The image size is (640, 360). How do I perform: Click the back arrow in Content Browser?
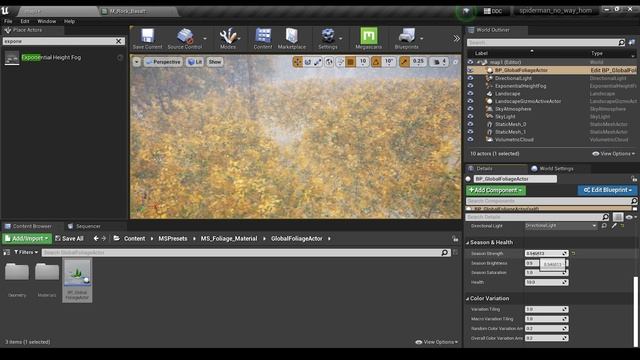click(x=96, y=238)
